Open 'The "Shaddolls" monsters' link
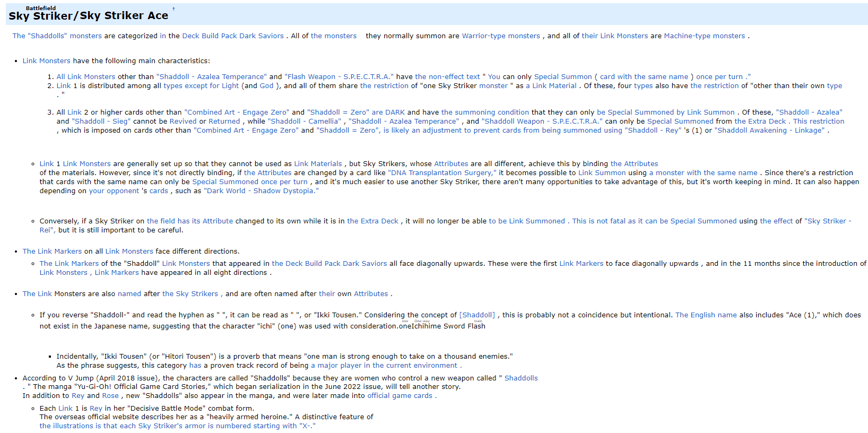 pyautogui.click(x=57, y=36)
